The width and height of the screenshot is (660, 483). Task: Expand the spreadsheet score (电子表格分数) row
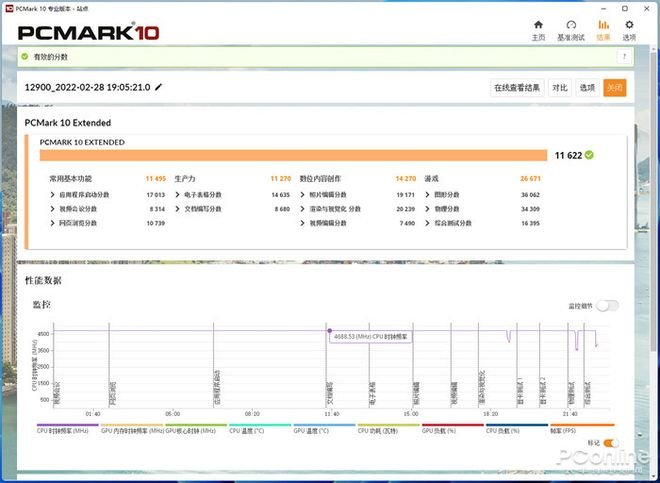[178, 195]
